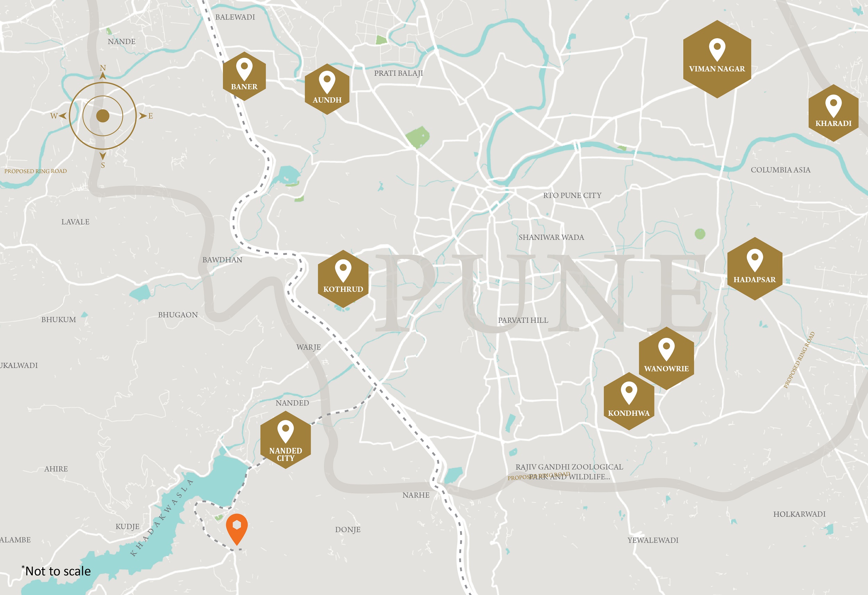Open the Viman Nagar location marker
868x595 pixels.
coord(717,59)
